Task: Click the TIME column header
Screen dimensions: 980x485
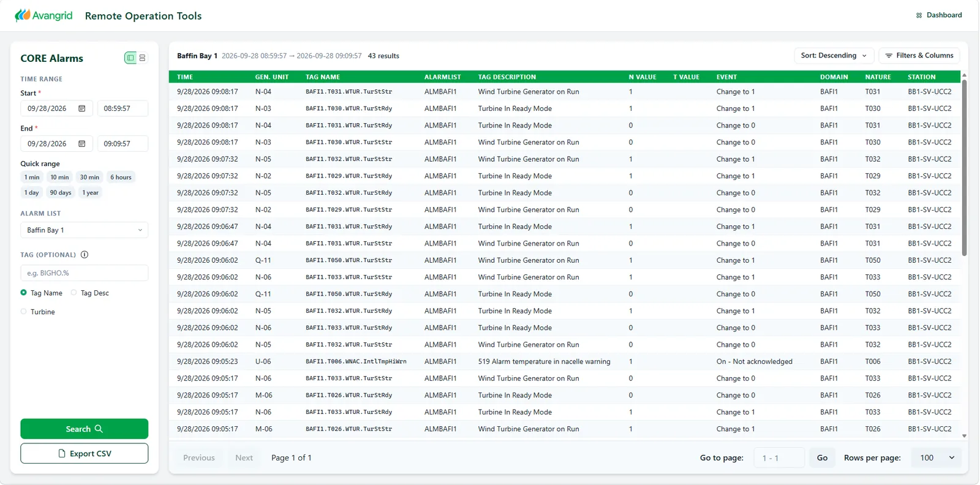Action: coord(185,77)
